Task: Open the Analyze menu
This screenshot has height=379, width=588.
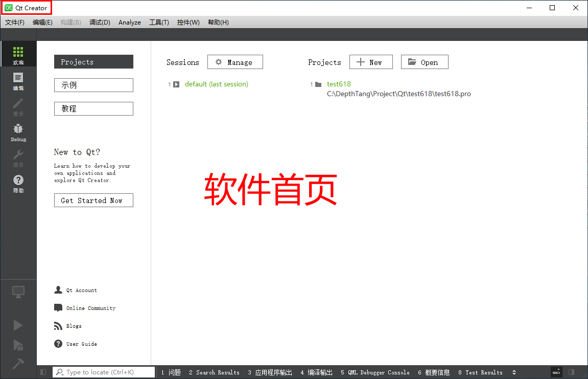Action: (x=130, y=22)
